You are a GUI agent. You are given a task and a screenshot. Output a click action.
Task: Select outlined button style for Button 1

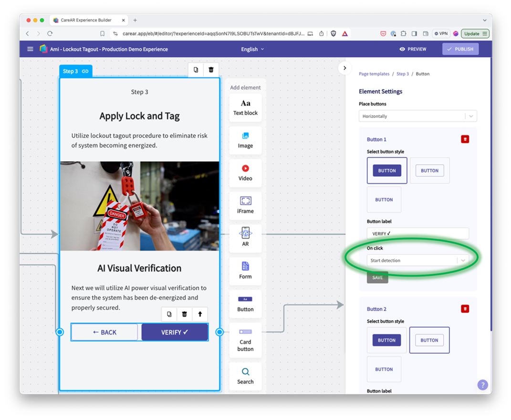click(x=429, y=170)
